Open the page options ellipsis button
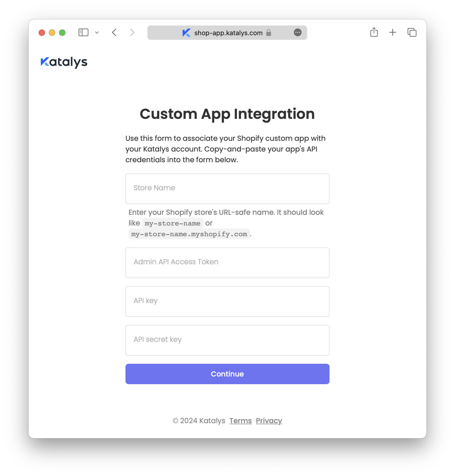The height and width of the screenshot is (476, 455). coord(298,33)
